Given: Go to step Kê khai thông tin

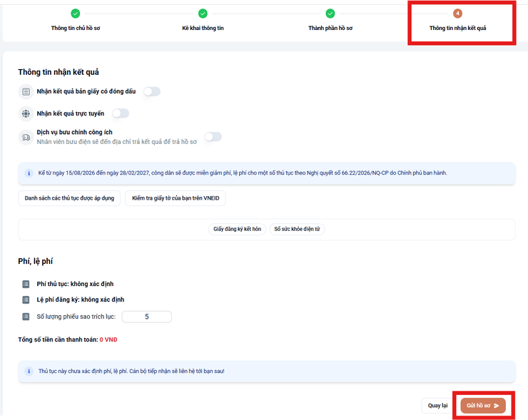Looking at the screenshot, I should pyautogui.click(x=203, y=28).
